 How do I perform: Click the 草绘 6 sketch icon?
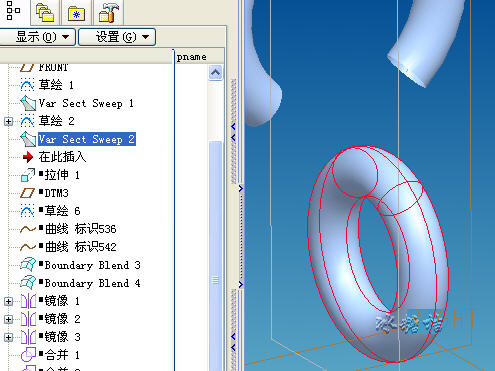[27, 211]
